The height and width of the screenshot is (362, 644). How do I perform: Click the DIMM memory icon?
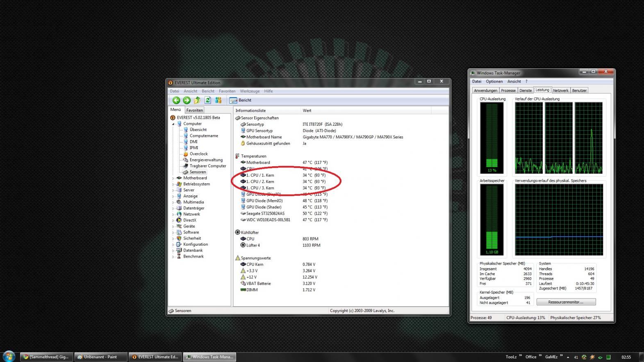point(243,290)
